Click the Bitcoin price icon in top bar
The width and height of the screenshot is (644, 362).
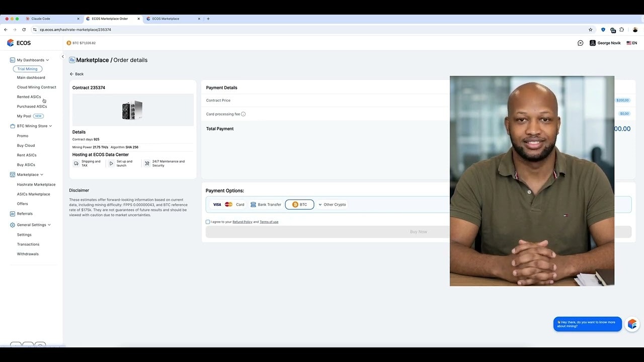pyautogui.click(x=69, y=43)
